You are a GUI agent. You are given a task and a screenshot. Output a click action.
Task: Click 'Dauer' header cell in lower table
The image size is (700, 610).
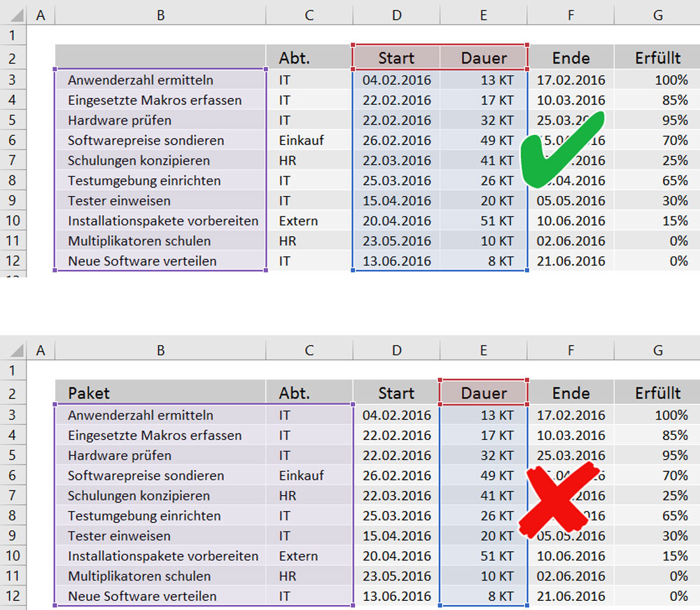pyautogui.click(x=484, y=393)
